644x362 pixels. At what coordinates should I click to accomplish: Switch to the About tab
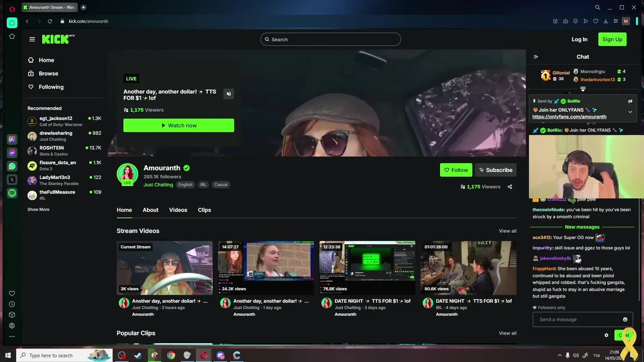coord(150,210)
